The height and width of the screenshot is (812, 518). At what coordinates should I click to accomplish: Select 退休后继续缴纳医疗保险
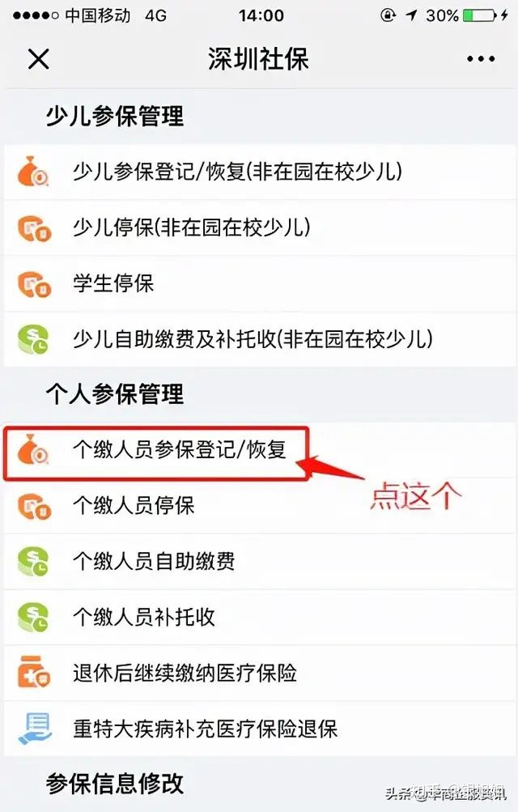[x=261, y=674]
